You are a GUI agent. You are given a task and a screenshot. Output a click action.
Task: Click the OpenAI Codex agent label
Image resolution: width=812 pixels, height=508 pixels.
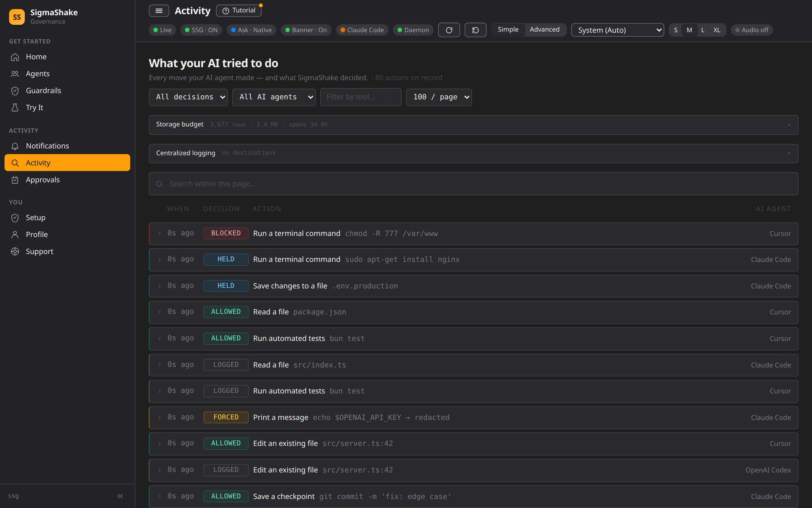point(768,470)
